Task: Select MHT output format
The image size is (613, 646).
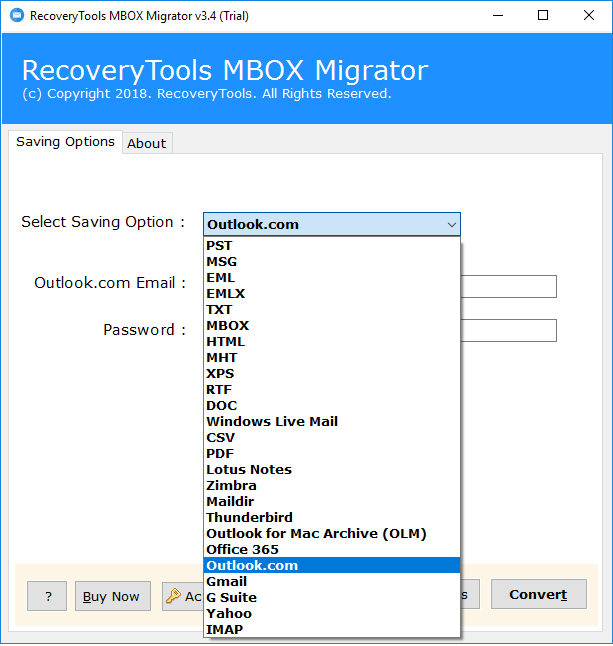Action: (332, 358)
